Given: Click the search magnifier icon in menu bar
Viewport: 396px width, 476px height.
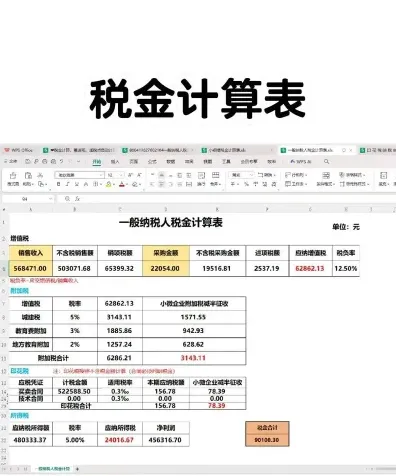Looking at the screenshot, I should 327,161.
